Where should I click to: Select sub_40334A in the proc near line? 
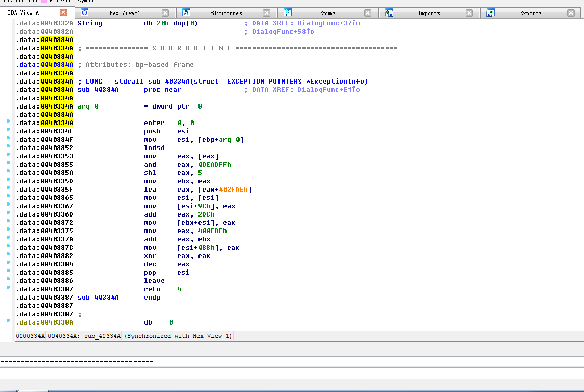(x=98, y=90)
